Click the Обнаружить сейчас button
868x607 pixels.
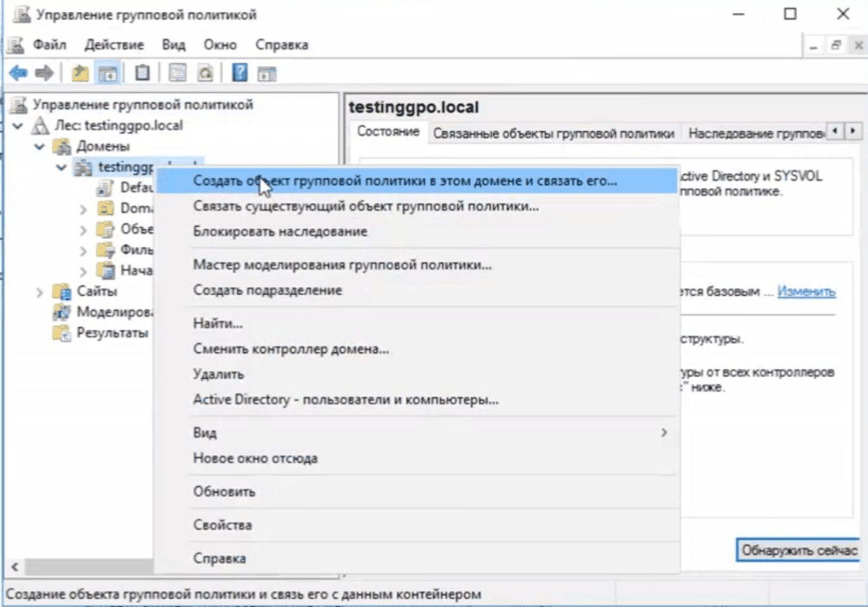coord(799,550)
